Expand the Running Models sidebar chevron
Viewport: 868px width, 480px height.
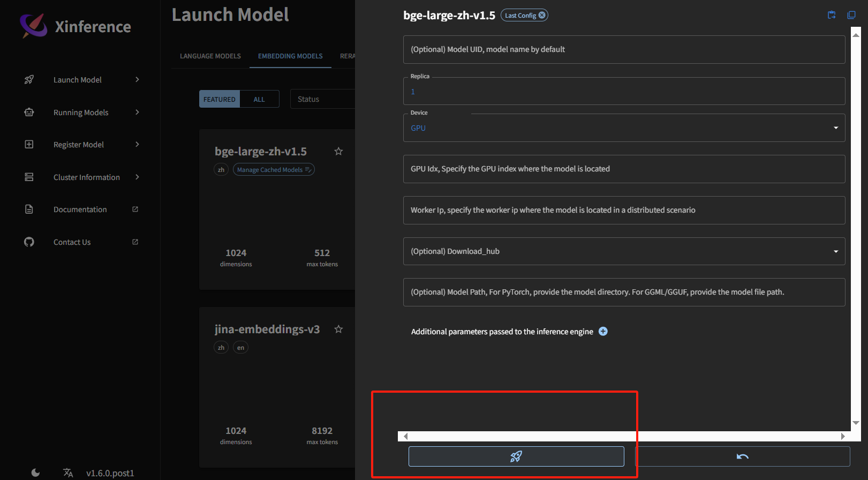click(x=138, y=112)
